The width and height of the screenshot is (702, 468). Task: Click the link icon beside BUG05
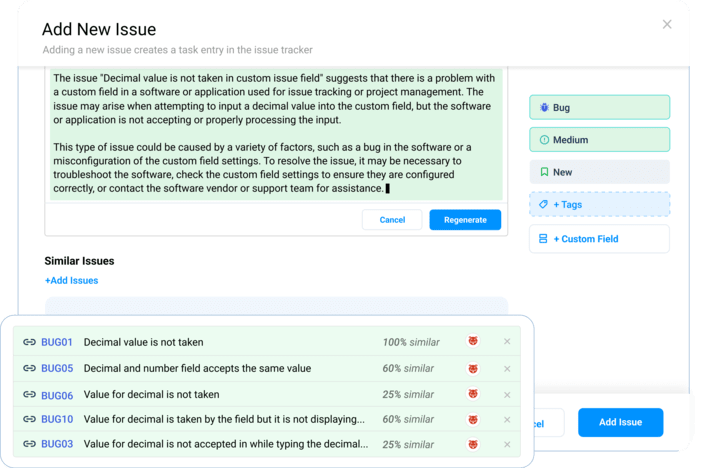click(30, 368)
